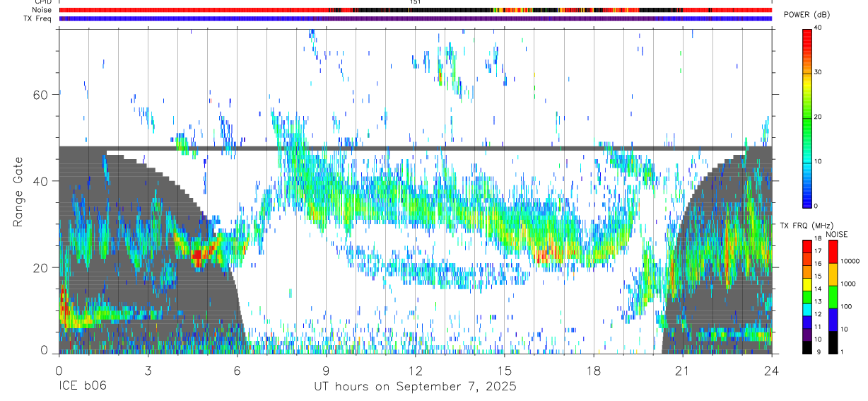Click the x-axis tick label '15'
The height and width of the screenshot is (401, 868).
click(504, 370)
